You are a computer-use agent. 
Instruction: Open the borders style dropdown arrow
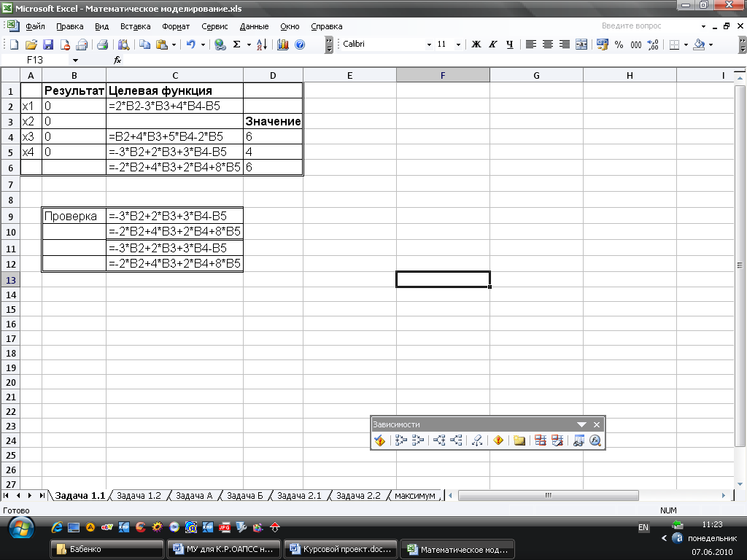click(x=686, y=44)
